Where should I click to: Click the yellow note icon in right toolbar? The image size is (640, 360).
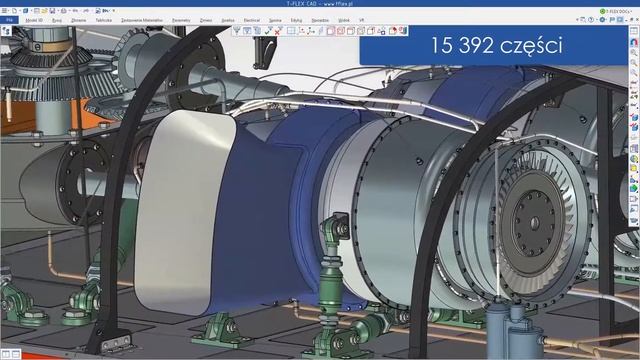tap(634, 168)
